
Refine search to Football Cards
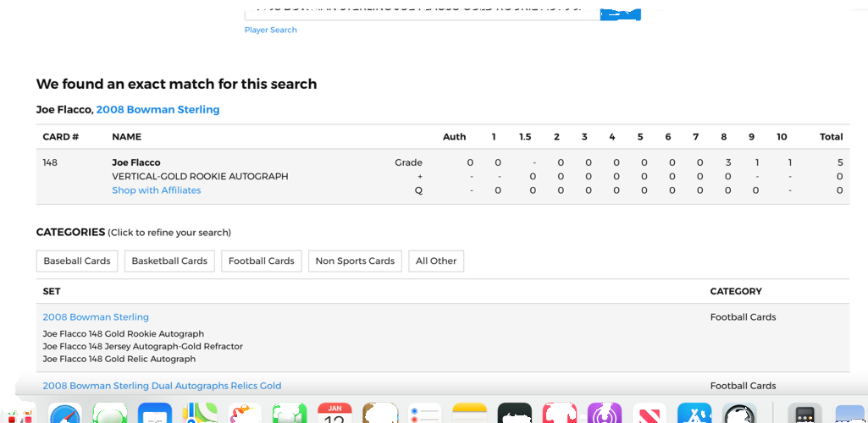262,261
